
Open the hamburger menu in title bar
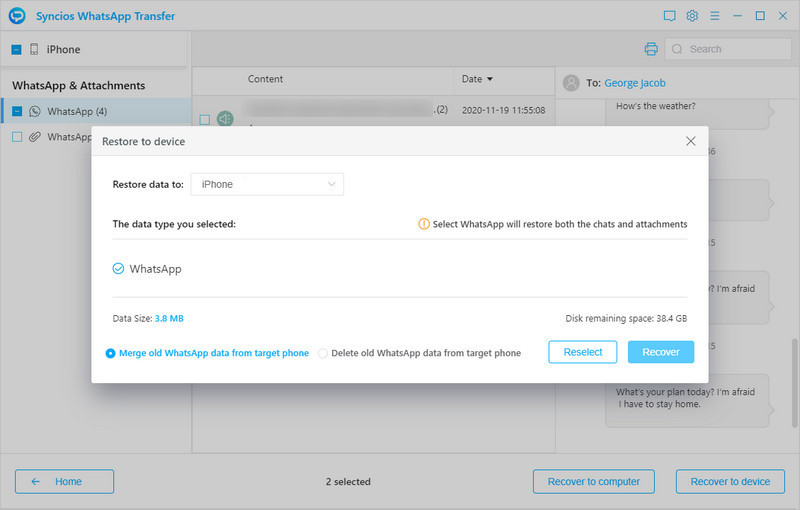(x=715, y=16)
